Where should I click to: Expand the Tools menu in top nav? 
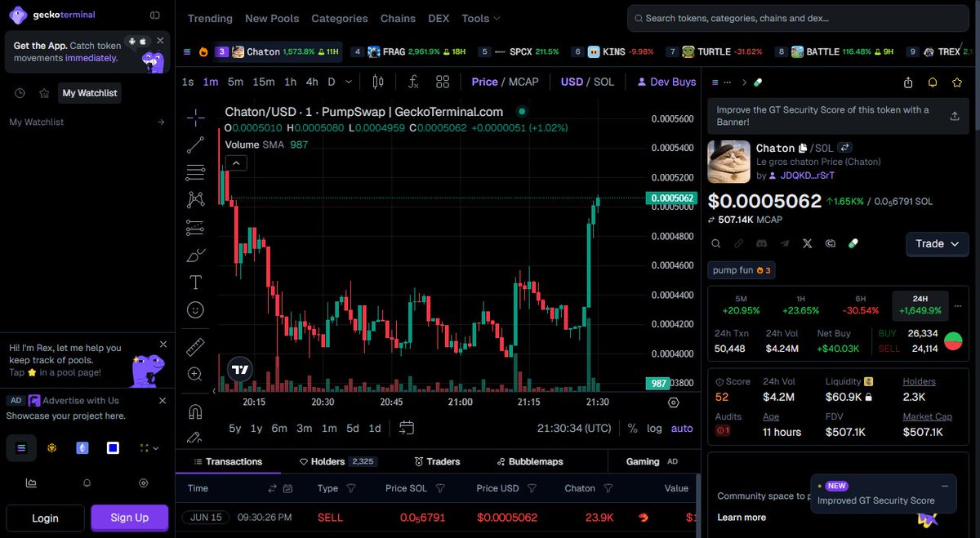pos(481,18)
